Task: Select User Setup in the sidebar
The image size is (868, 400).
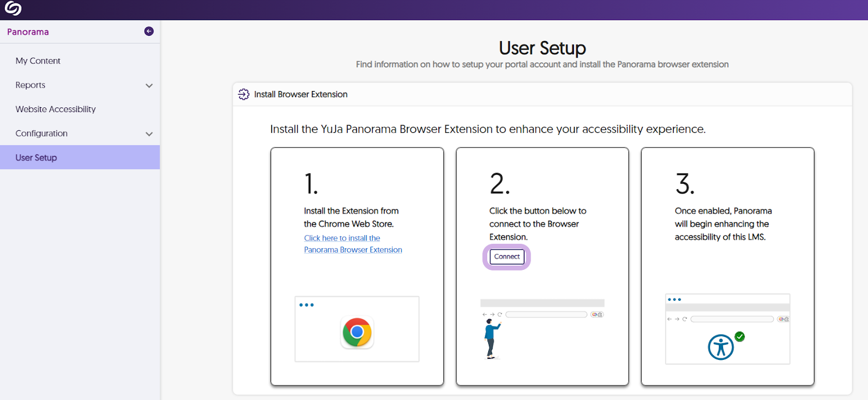Action: tap(36, 158)
